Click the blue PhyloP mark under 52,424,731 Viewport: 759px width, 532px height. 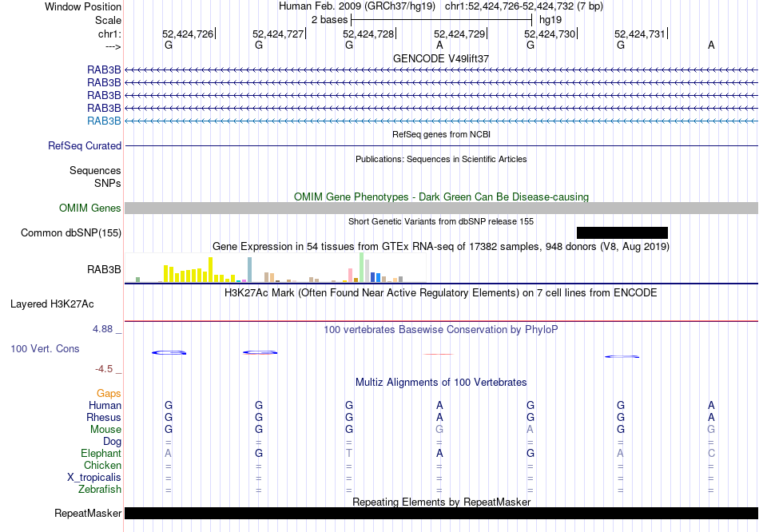coord(622,357)
